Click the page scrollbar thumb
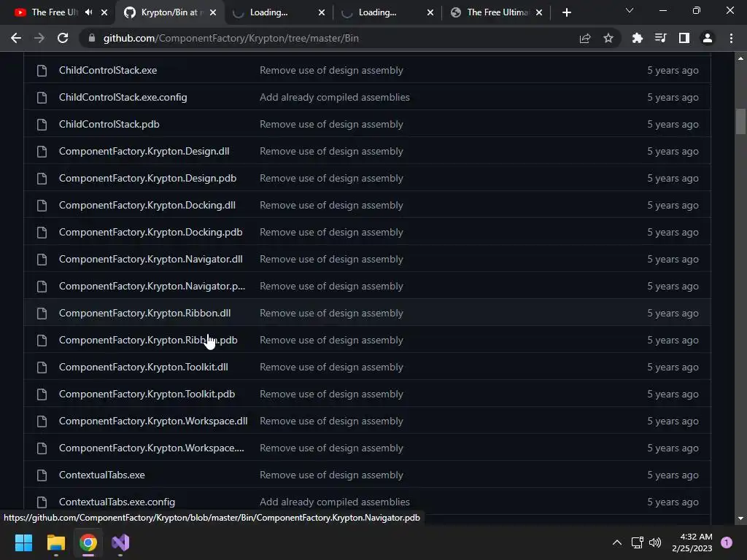The width and height of the screenshot is (747, 560). (740, 122)
